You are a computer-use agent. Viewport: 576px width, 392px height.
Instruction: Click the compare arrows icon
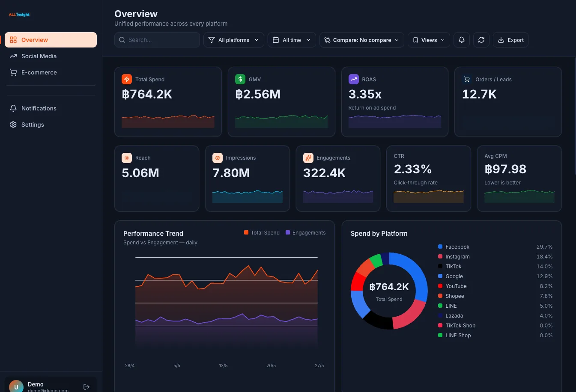327,40
